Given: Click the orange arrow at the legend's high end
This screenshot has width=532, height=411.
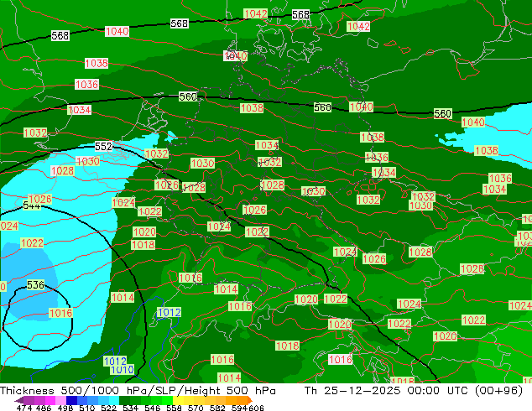Looking at the screenshot, I should [250, 400].
